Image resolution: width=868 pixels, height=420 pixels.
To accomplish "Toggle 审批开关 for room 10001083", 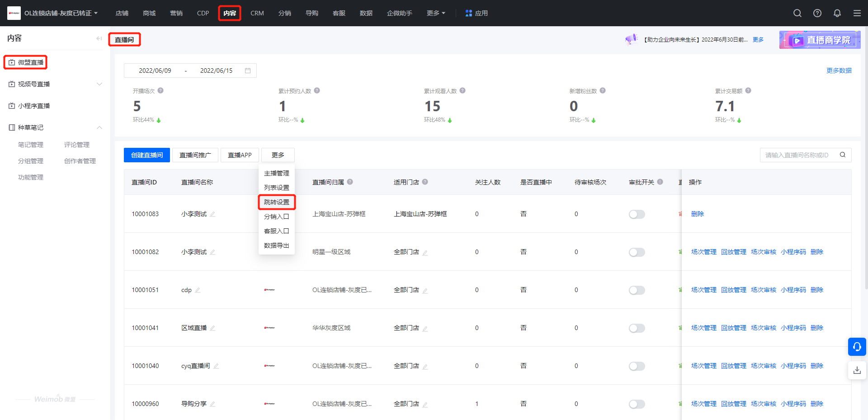I will click(x=637, y=214).
